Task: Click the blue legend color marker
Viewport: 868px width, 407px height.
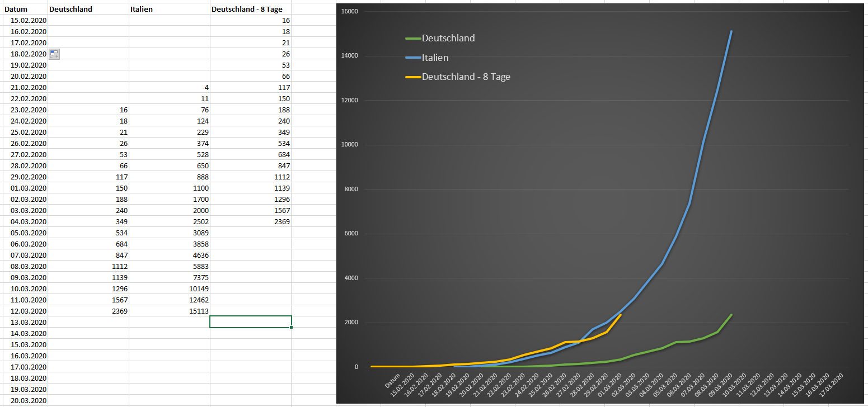Action: pos(412,58)
